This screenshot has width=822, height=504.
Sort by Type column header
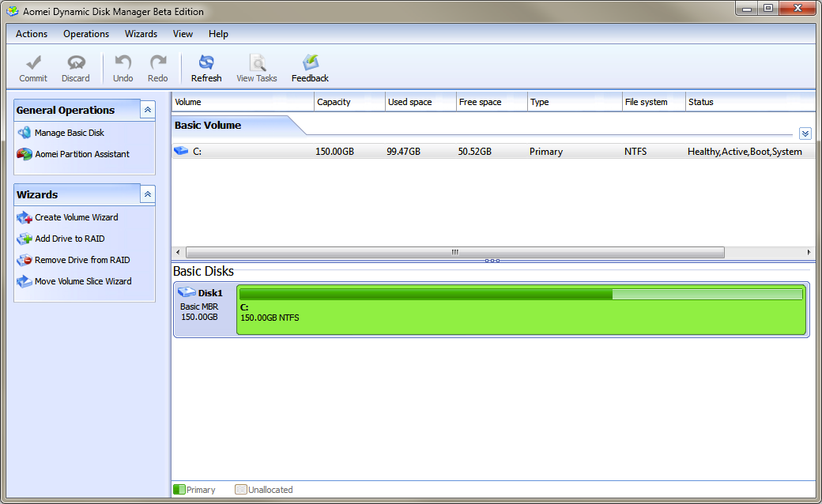pos(575,102)
